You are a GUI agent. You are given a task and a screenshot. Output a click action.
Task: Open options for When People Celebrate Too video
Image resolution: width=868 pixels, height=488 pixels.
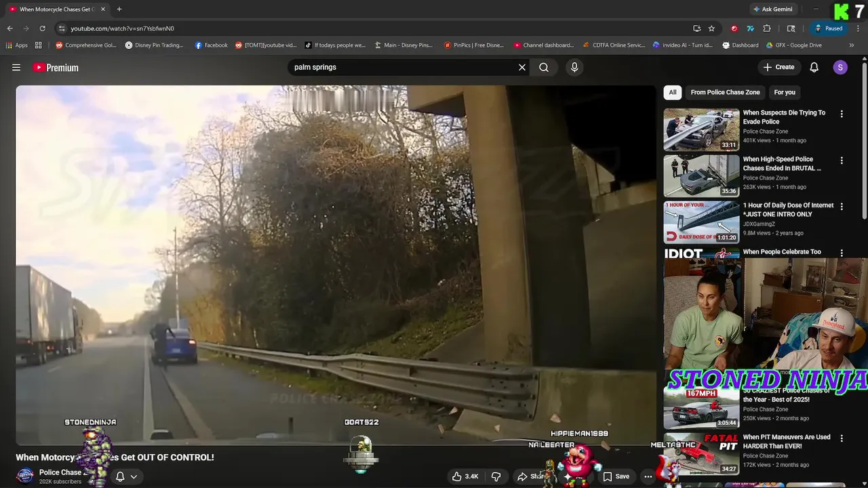point(842,253)
